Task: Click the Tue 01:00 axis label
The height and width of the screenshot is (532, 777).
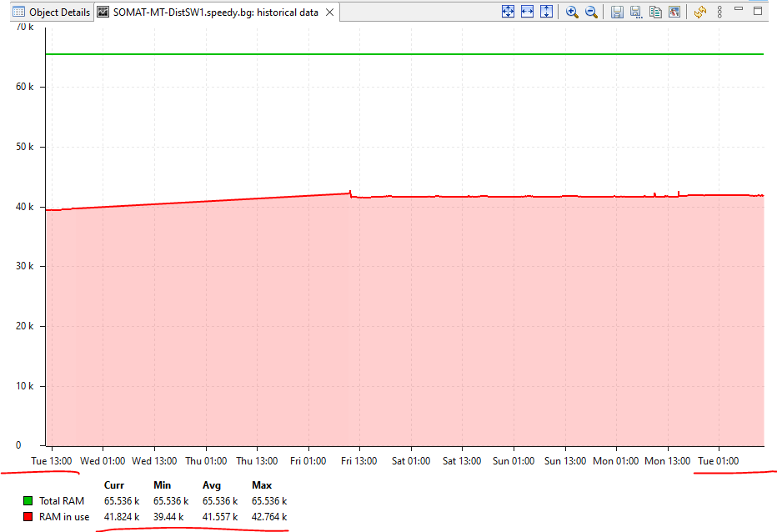Action: coord(719,461)
